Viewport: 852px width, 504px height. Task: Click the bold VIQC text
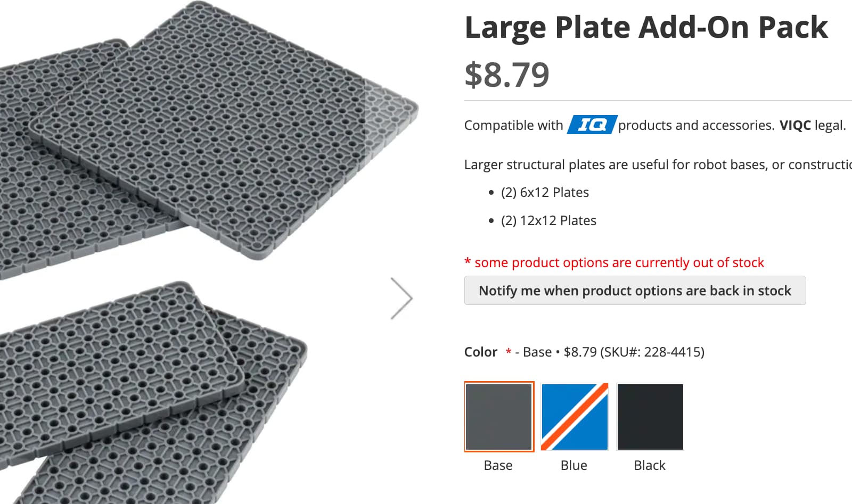795,125
